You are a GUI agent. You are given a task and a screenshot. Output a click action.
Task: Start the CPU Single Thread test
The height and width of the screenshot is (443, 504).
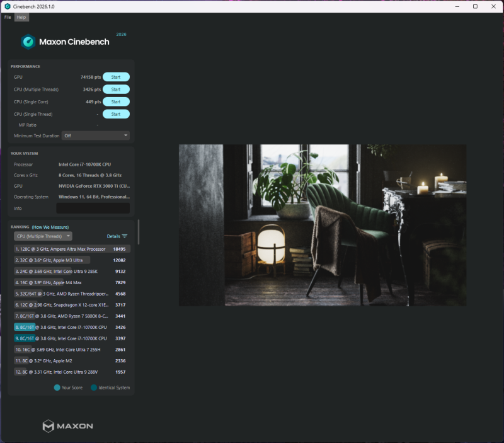[116, 114]
